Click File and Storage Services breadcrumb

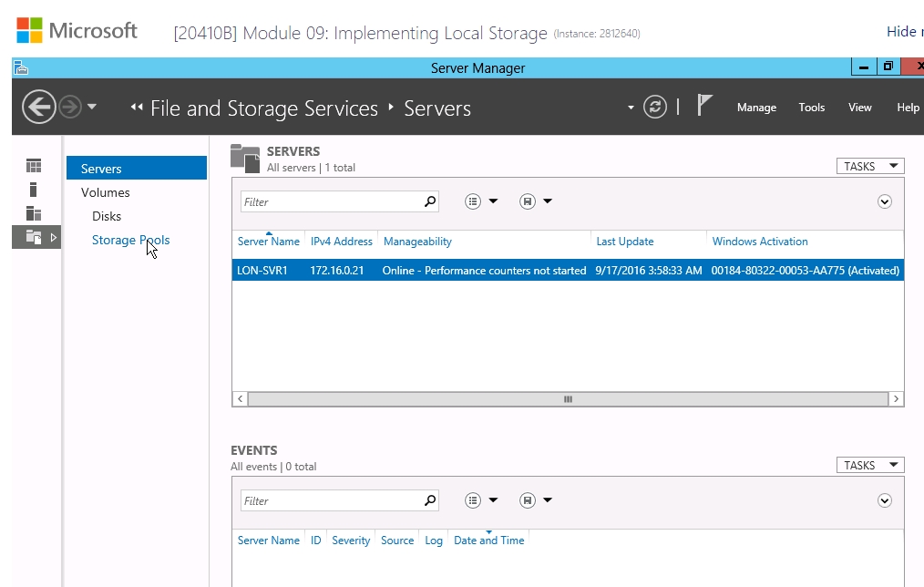coord(264,108)
